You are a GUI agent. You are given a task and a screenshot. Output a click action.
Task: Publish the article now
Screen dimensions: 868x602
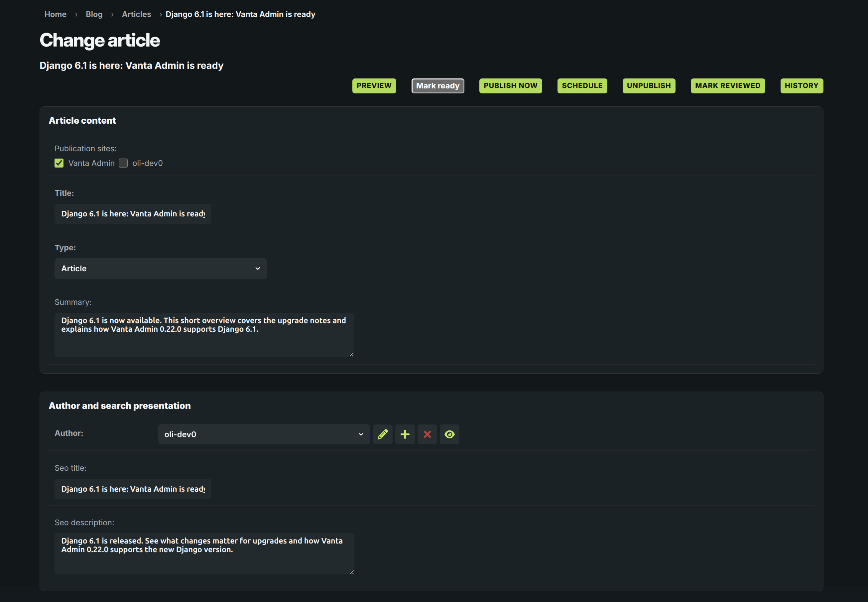coord(510,86)
